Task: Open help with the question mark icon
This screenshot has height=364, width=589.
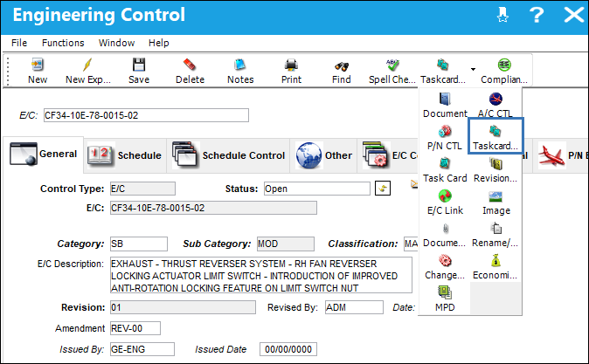Action: [x=537, y=15]
